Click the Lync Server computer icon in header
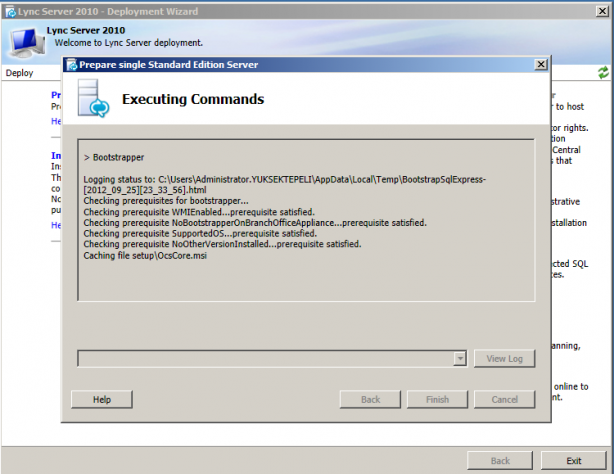The height and width of the screenshot is (474, 614). pos(26,42)
